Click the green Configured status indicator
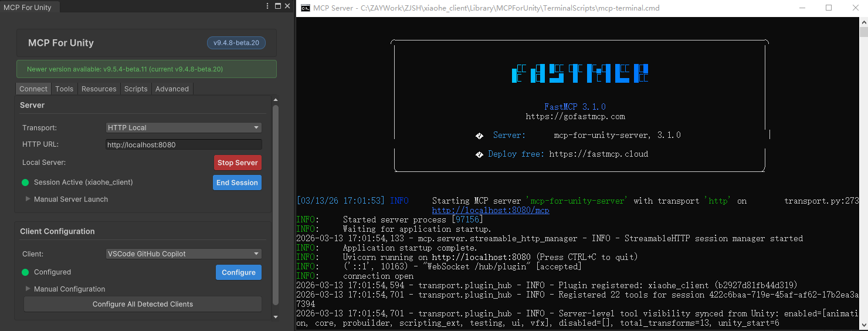The image size is (868, 331). tap(25, 272)
